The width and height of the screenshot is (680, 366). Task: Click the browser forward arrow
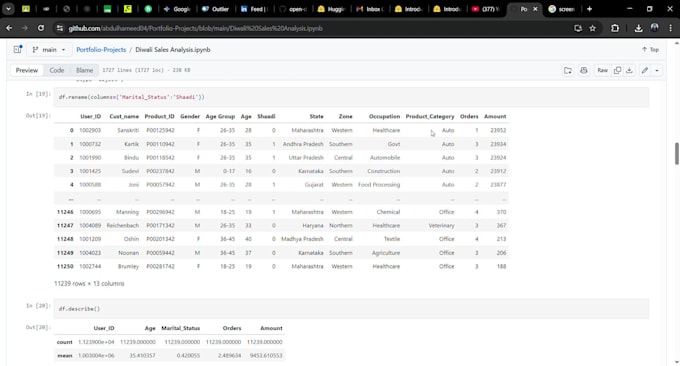[25, 28]
